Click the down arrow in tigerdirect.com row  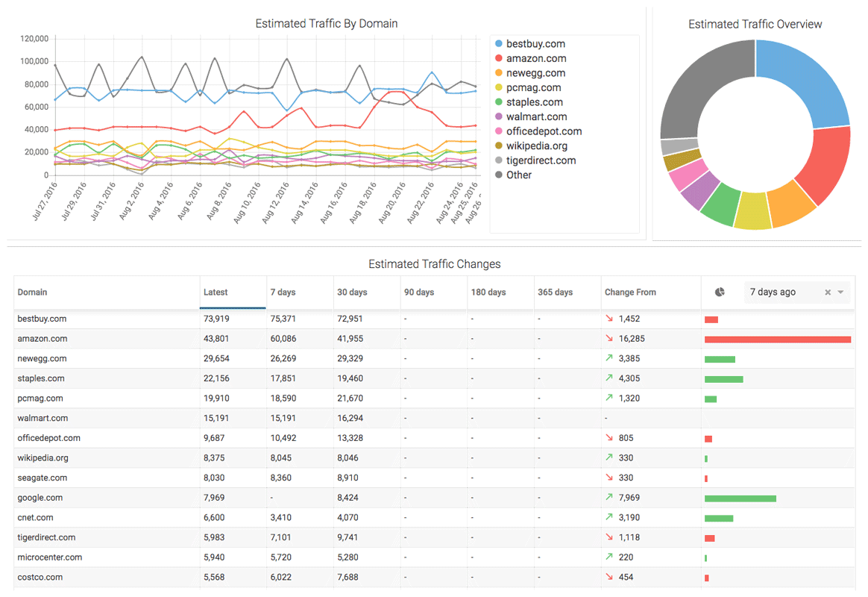click(609, 538)
